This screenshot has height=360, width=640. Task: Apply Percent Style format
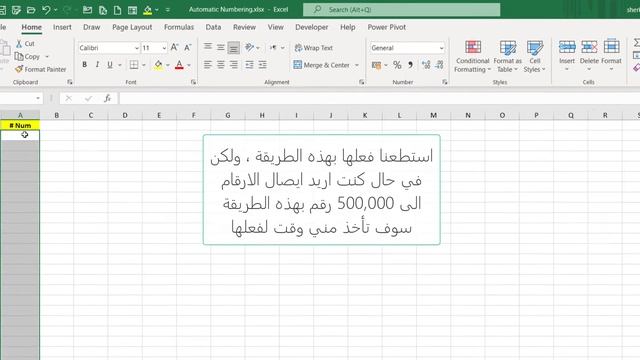(397, 65)
